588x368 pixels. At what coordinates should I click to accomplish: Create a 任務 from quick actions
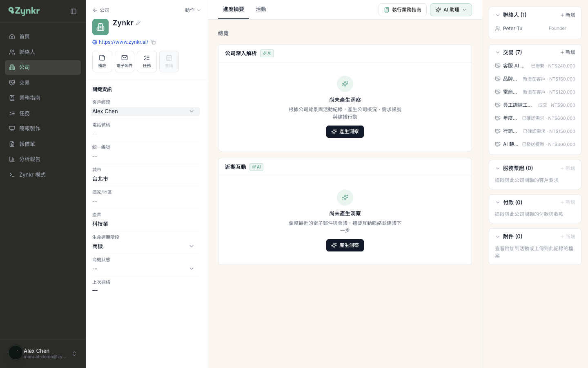coord(147,61)
